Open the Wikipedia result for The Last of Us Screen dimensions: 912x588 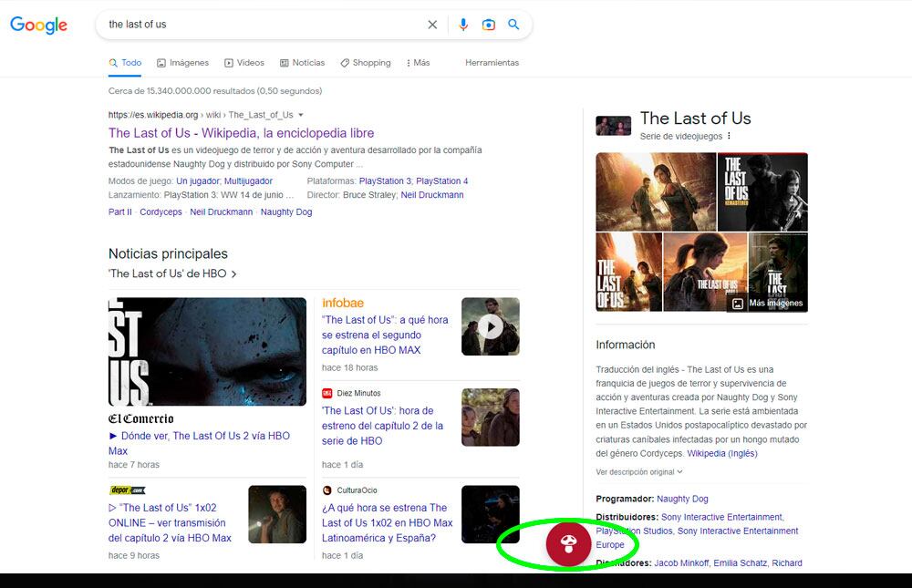pyautogui.click(x=241, y=133)
